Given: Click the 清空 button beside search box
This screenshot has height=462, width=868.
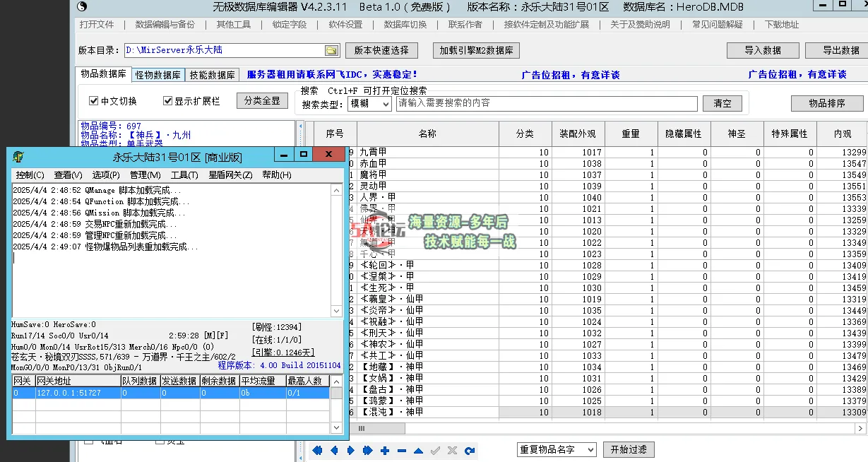Looking at the screenshot, I should [723, 103].
